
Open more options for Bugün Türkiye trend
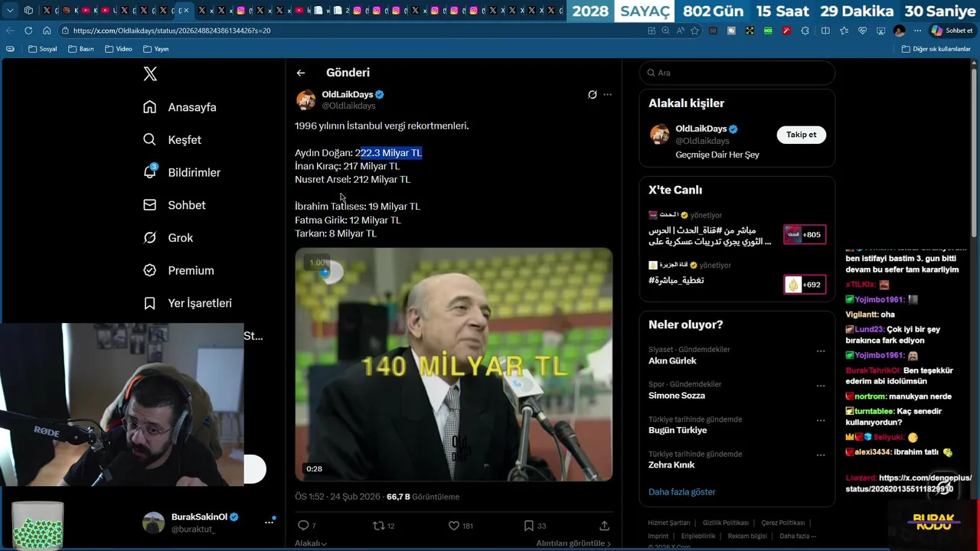pos(821,421)
